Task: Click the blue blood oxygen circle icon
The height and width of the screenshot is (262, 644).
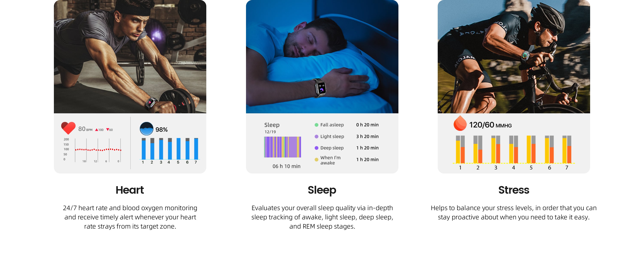Action: tap(146, 129)
